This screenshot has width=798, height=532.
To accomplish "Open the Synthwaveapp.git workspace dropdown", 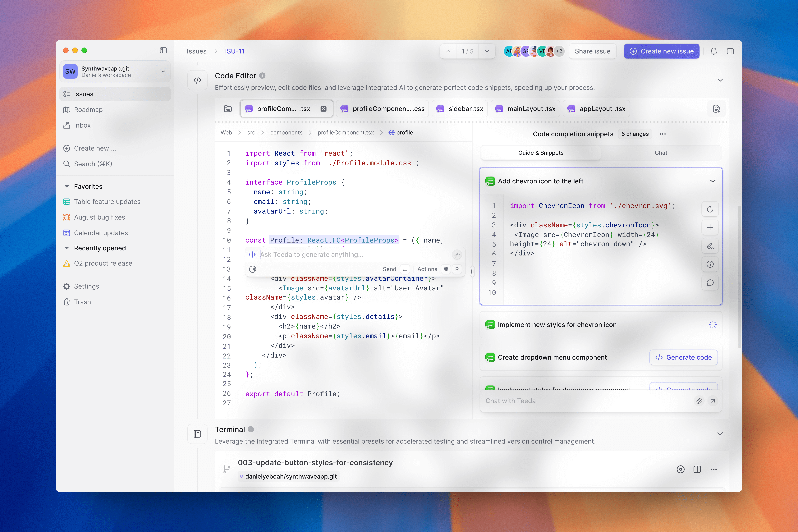I will point(163,71).
